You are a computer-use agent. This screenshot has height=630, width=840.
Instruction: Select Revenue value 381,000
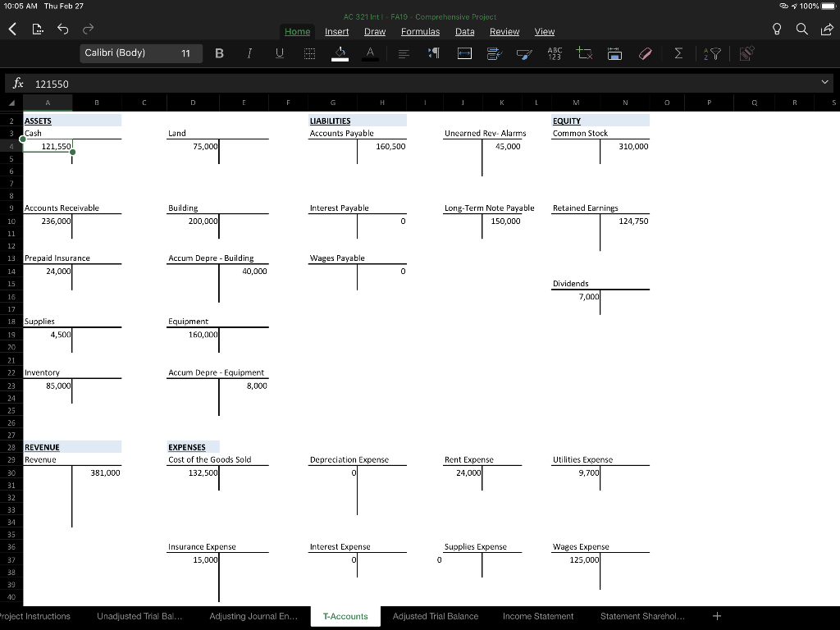(x=97, y=472)
